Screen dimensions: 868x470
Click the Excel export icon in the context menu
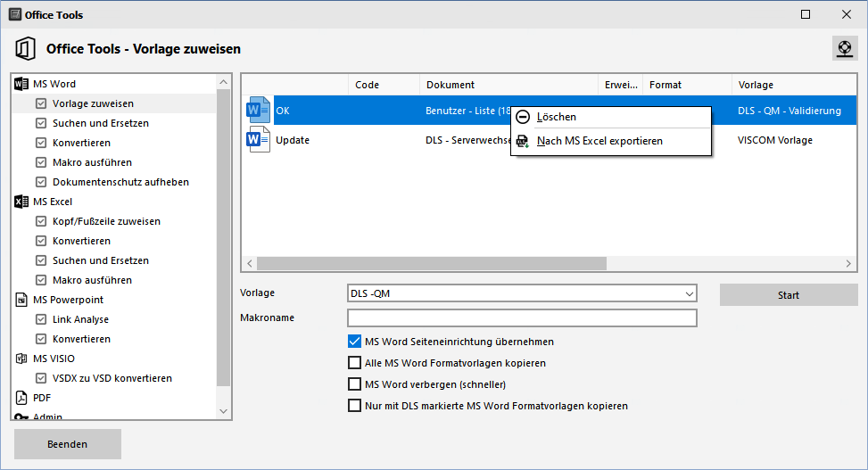click(x=523, y=141)
